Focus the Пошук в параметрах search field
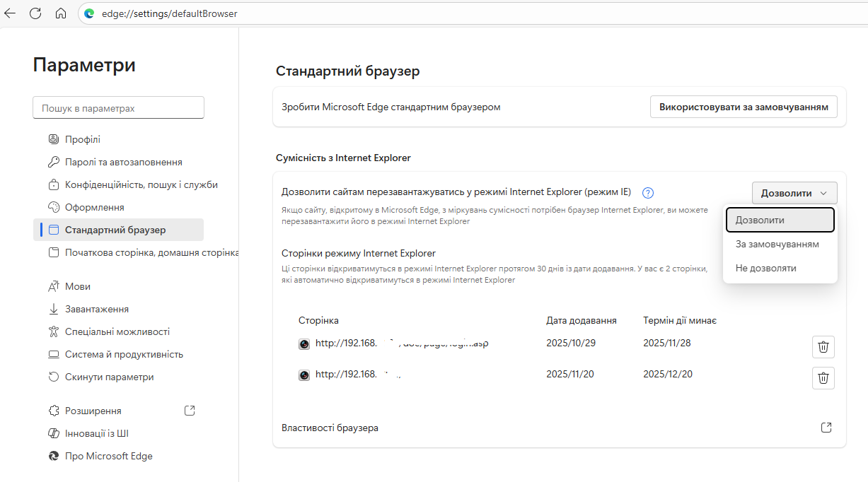Image resolution: width=868 pixels, height=482 pixels. coord(118,108)
